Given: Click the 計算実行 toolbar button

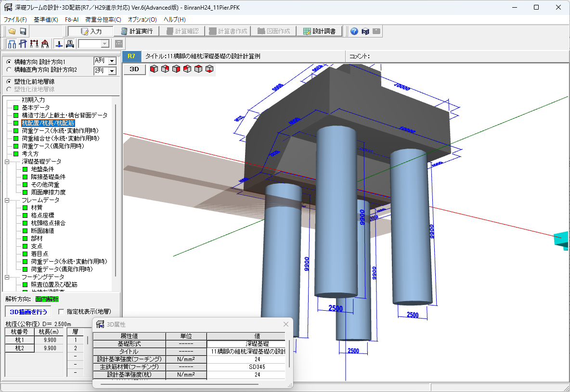Looking at the screenshot, I should [x=137, y=31].
